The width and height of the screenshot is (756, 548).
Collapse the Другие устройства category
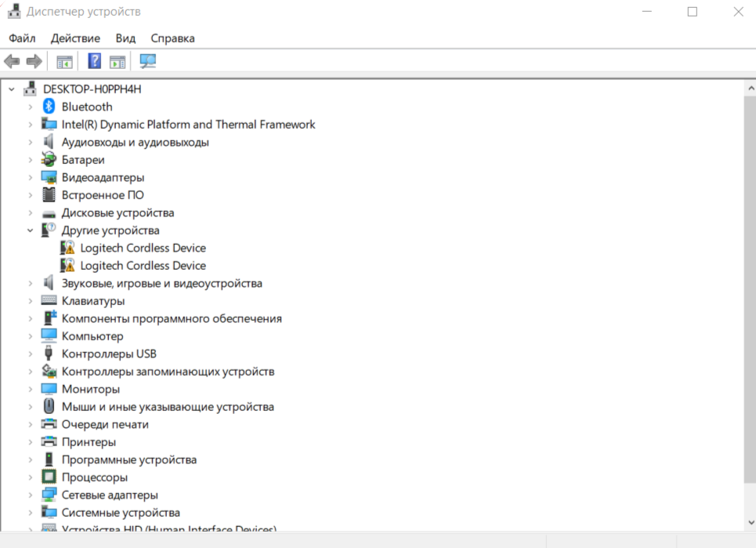[x=31, y=230]
